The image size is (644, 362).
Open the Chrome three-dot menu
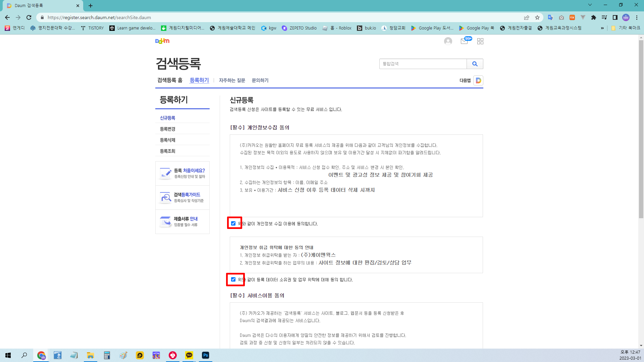click(x=637, y=17)
